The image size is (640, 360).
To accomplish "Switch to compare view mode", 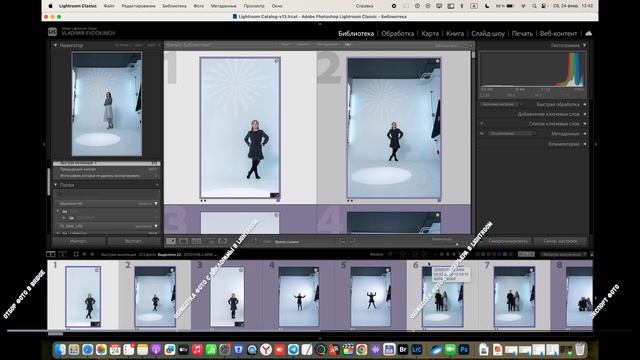I will tap(196, 242).
